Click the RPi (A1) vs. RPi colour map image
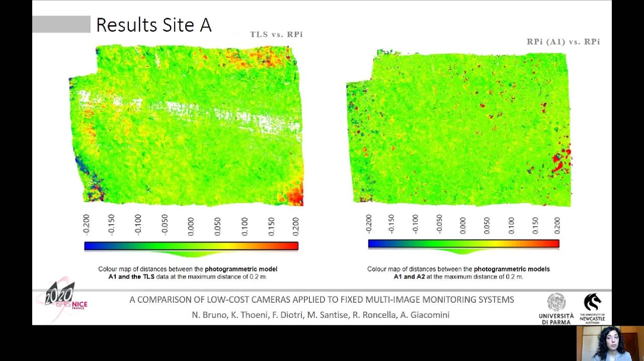 459,129
